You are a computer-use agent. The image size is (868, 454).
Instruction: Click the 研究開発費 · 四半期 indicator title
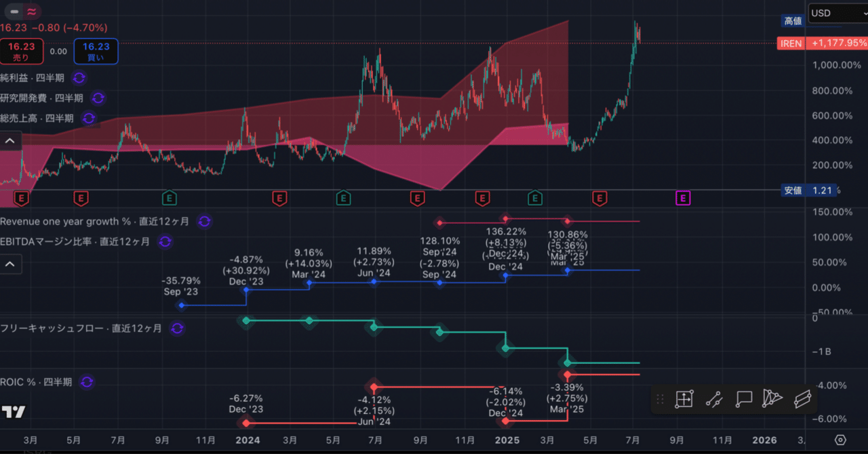pos(41,98)
